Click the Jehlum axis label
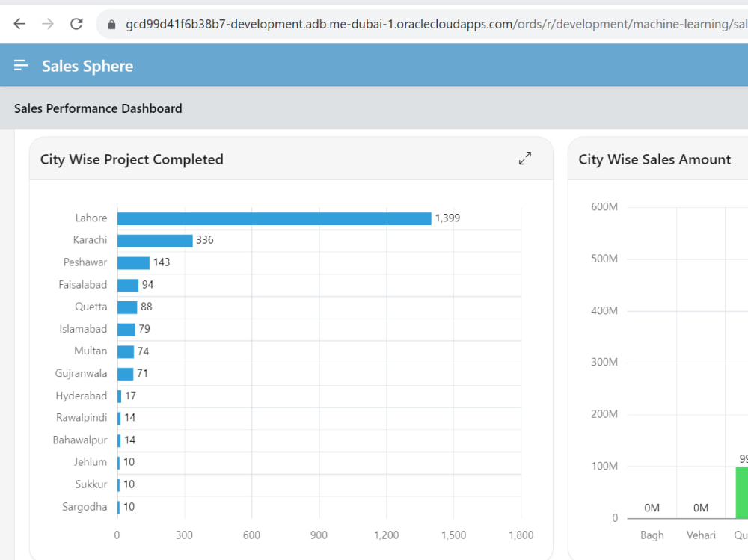 click(91, 462)
